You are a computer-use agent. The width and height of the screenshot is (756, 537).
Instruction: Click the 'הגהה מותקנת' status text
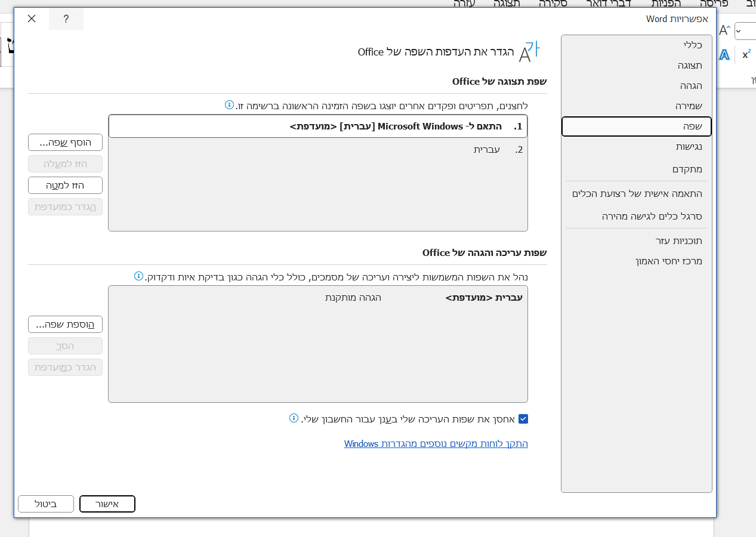(x=353, y=298)
